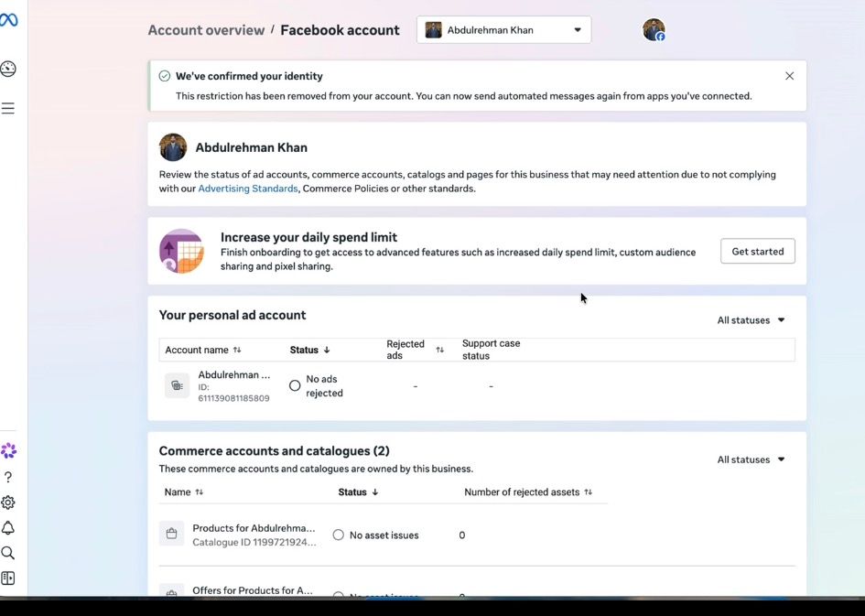Image resolution: width=865 pixels, height=616 pixels.
Task: Sort commerce table by Name arrows
Action: [x=200, y=492]
